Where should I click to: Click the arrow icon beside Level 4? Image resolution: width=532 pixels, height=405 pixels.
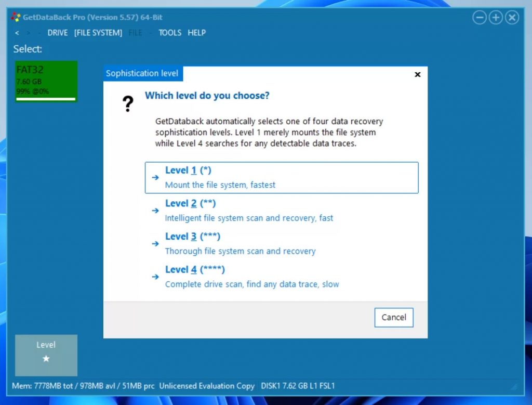click(155, 277)
